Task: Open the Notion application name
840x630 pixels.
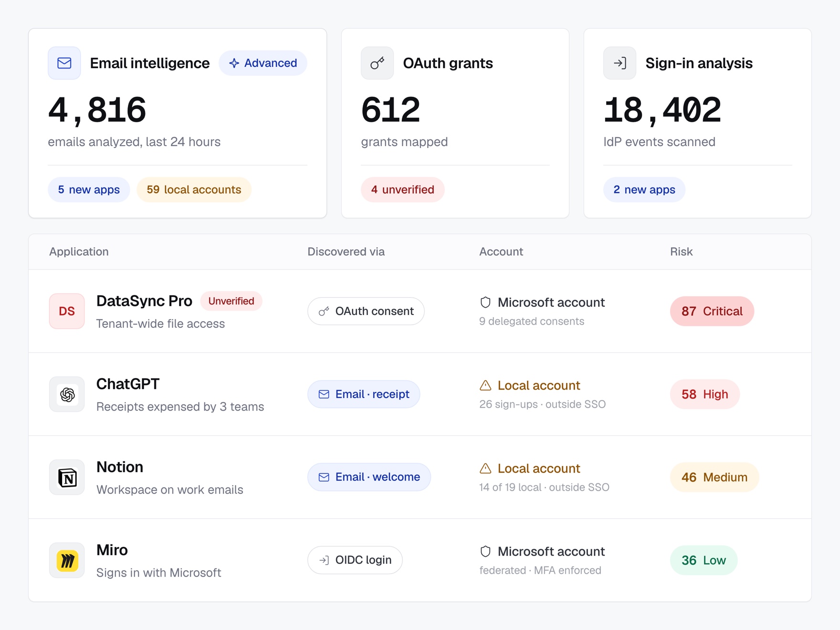Action: [x=120, y=467]
